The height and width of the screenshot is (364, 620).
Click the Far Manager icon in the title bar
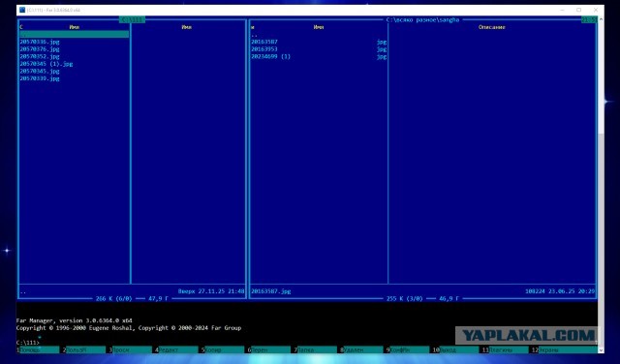[x=22, y=10]
